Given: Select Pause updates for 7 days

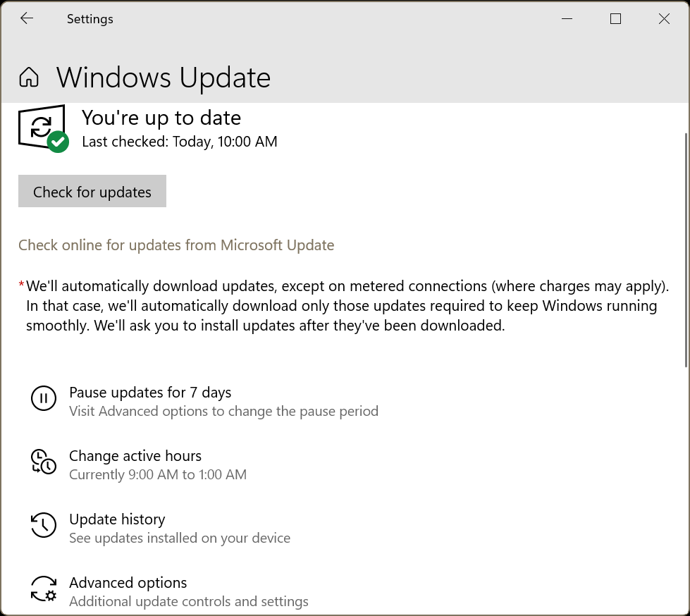Looking at the screenshot, I should pos(150,392).
